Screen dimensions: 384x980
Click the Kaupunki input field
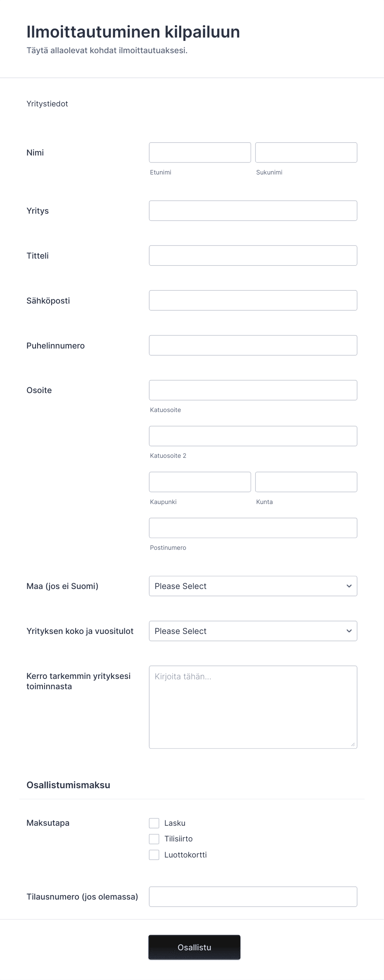coord(200,482)
